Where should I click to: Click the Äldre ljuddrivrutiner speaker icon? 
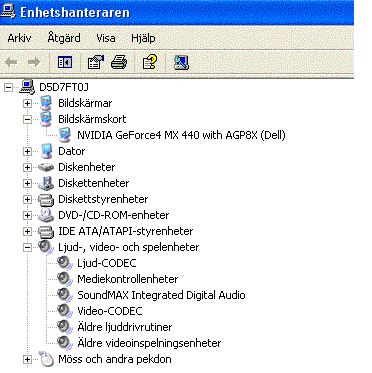click(65, 328)
